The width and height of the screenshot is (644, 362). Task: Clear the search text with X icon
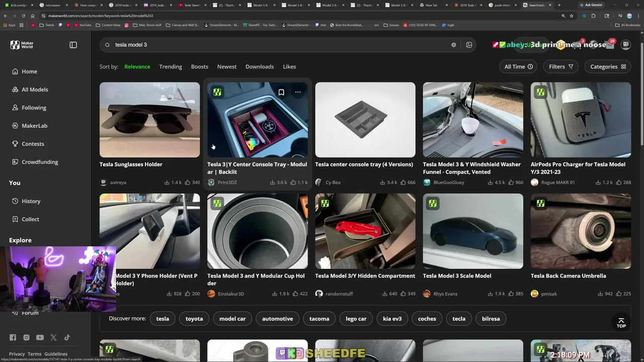pos(453,45)
